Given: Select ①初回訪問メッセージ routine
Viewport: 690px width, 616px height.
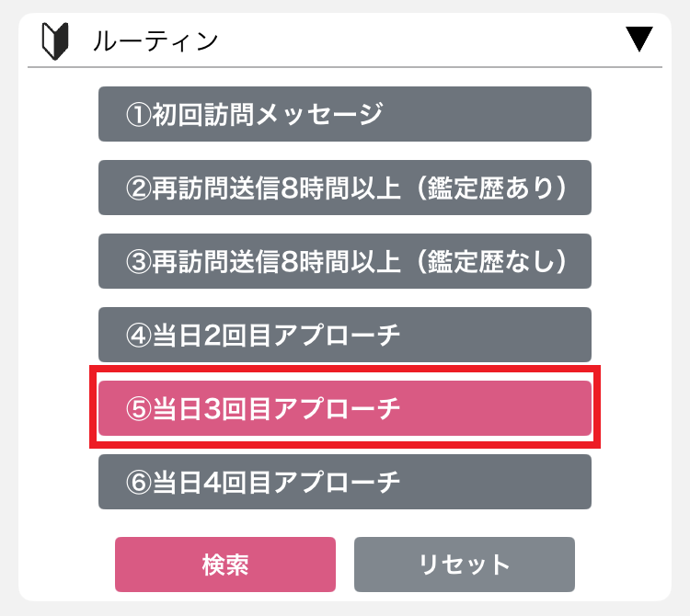Looking at the screenshot, I should tap(345, 114).
